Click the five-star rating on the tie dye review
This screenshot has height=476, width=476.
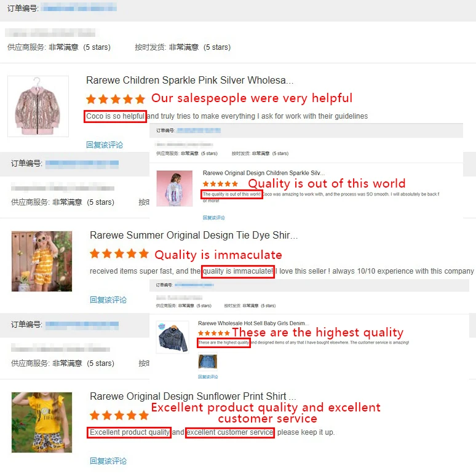coord(119,253)
